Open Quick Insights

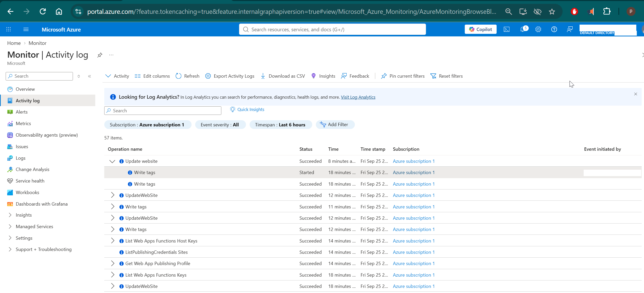(247, 110)
